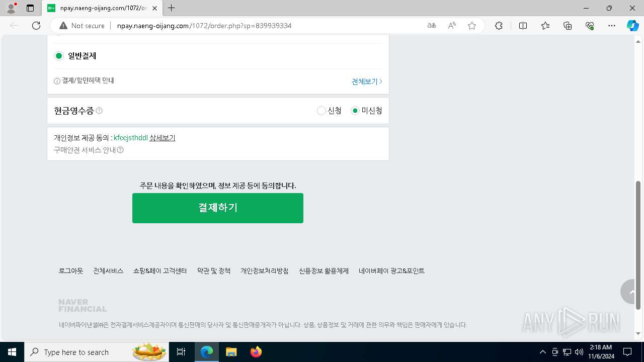
Task: Click the help icon next to 현금영수증
Action: [x=99, y=111]
